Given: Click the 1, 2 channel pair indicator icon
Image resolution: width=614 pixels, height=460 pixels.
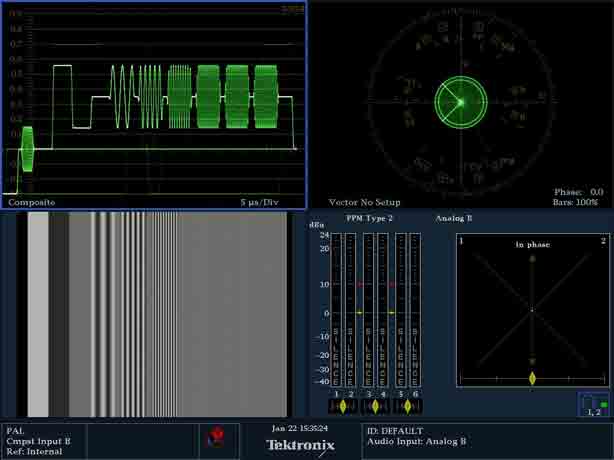Looking at the screenshot, I should pos(593,404).
